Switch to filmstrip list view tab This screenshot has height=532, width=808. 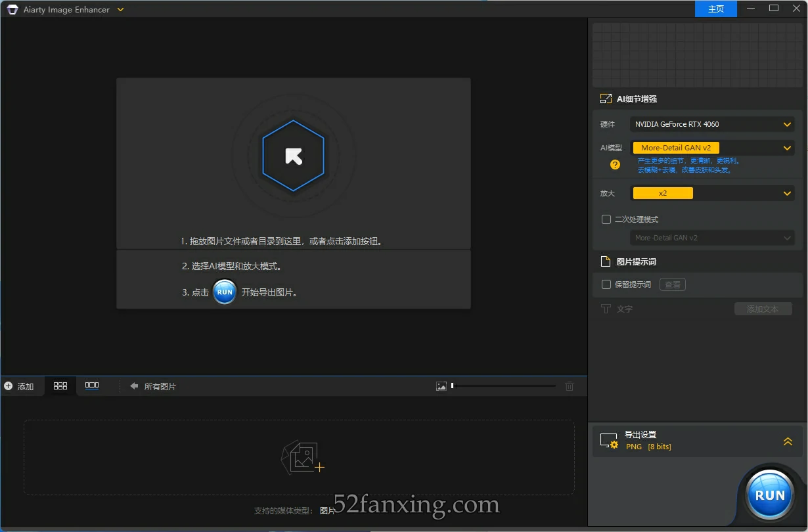(92, 386)
